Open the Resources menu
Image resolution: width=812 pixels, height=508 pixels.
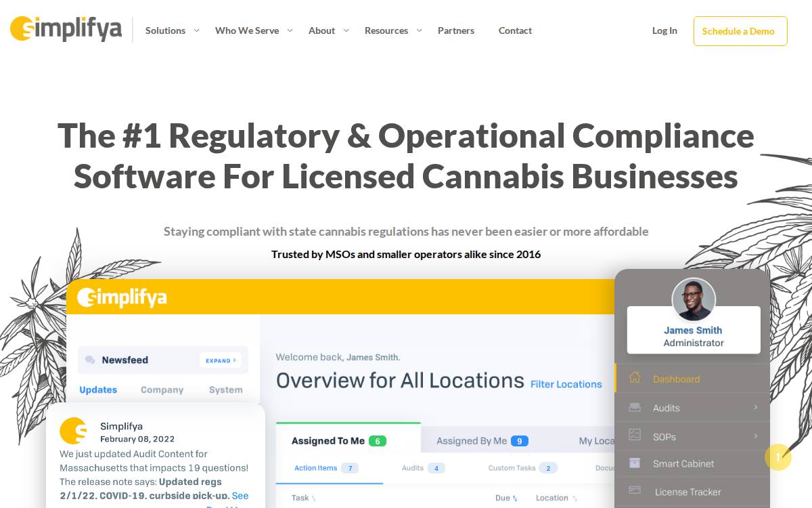coord(386,30)
